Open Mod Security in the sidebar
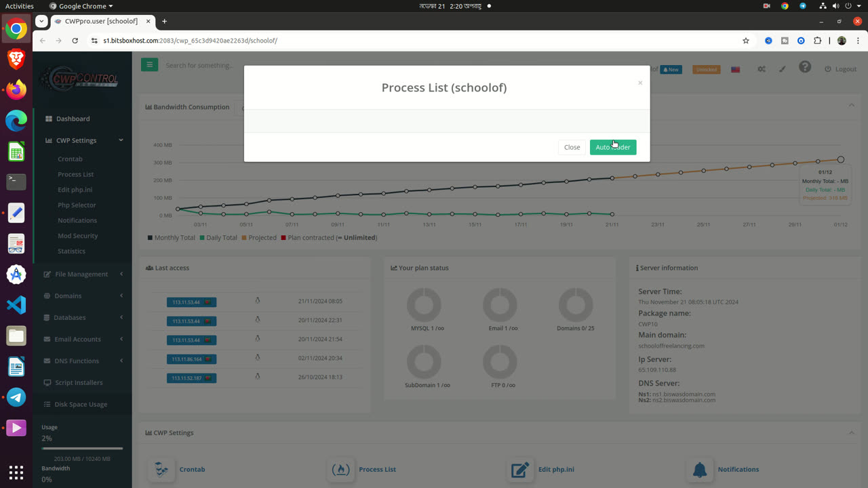This screenshot has width=868, height=488. tap(77, 236)
